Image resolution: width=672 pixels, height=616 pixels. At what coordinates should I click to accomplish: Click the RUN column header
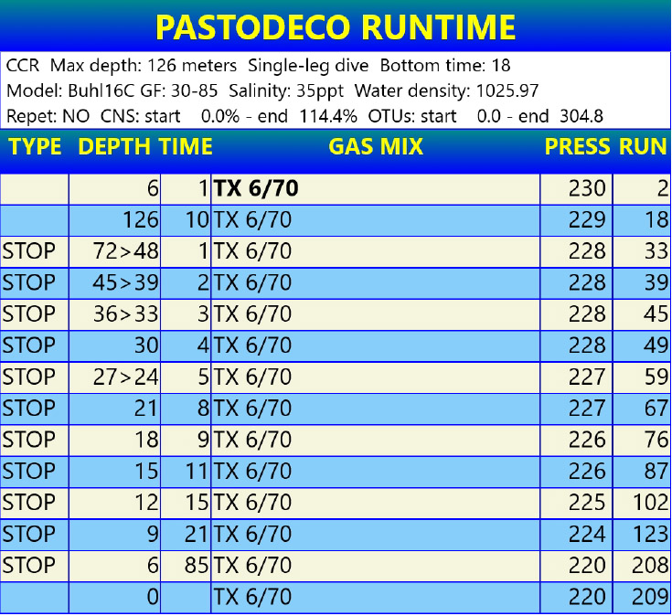pyautogui.click(x=643, y=147)
